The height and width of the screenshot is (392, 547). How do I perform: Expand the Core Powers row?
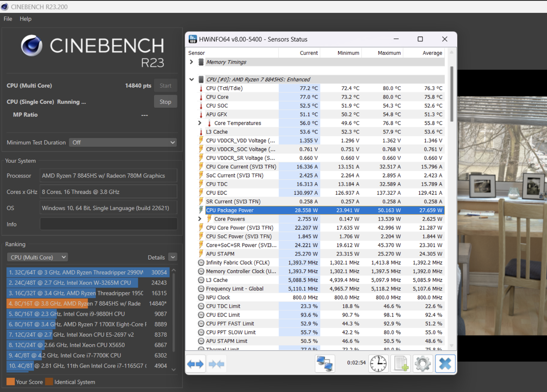pos(200,219)
